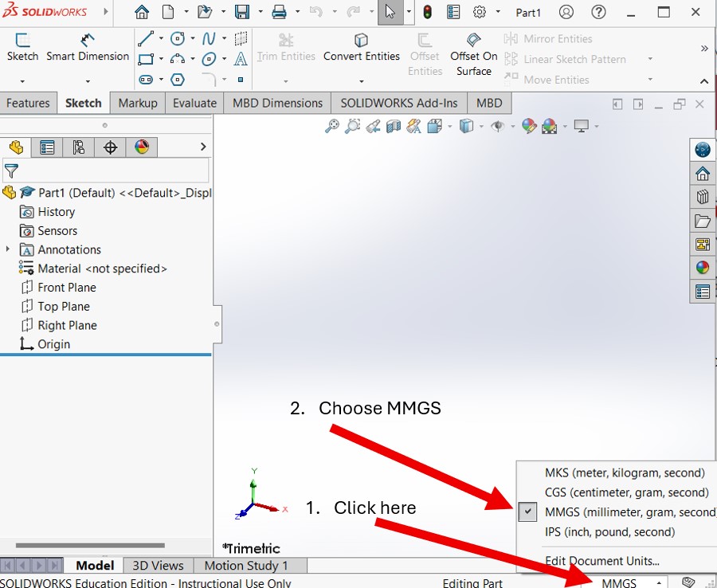Viewport: 717px width, 588px height.
Task: Select the Straight Slot tool
Action: pyautogui.click(x=146, y=80)
